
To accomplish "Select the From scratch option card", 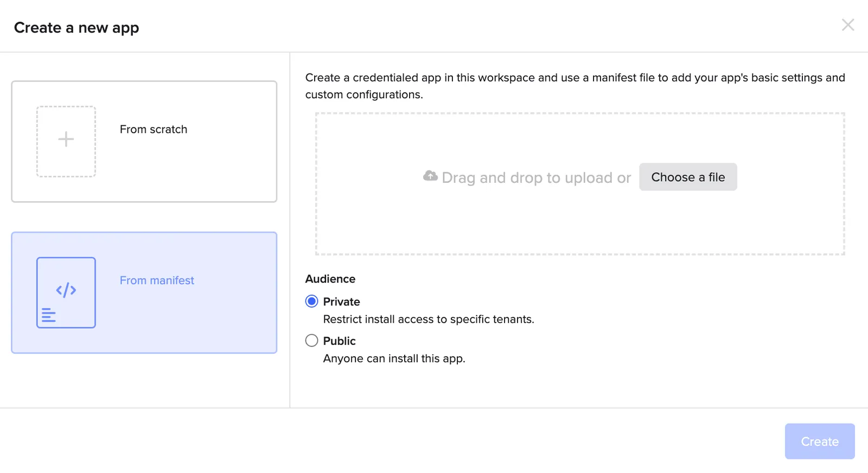I will tap(144, 142).
